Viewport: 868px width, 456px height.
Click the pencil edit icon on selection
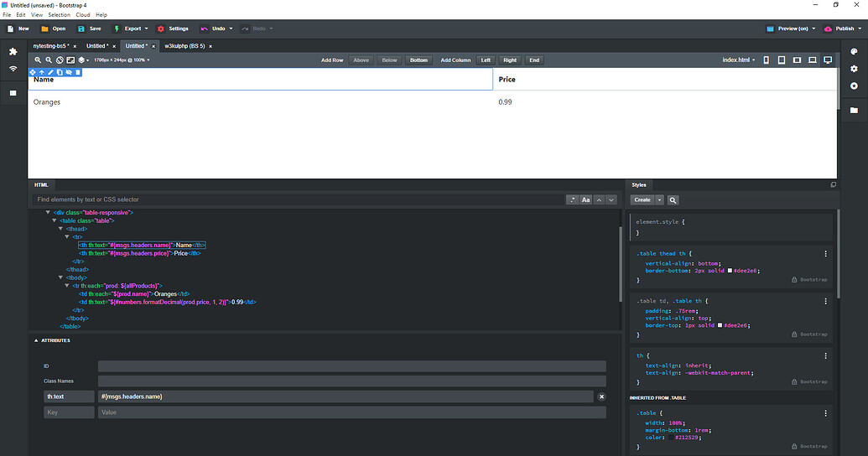coord(50,72)
